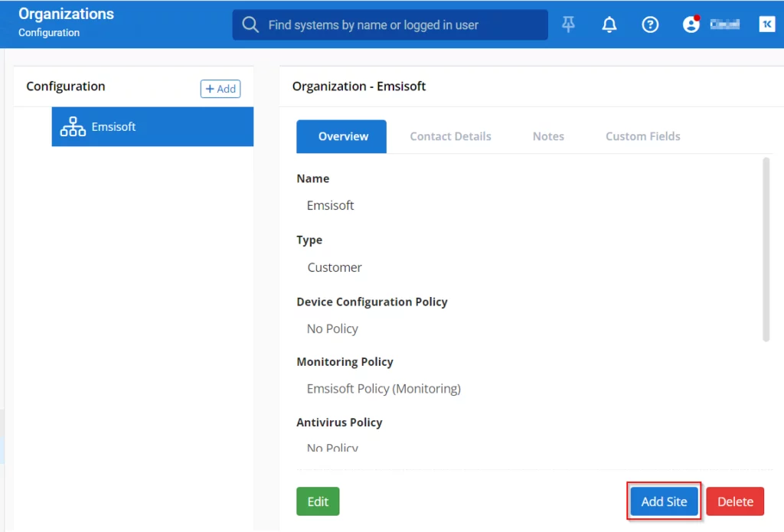Click the pin icon in the header
784x532 pixels.
point(568,24)
